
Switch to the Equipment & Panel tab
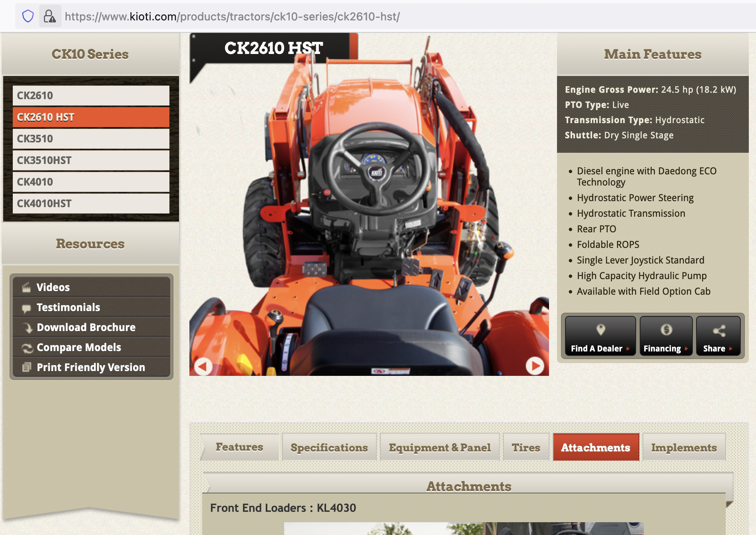click(x=440, y=447)
